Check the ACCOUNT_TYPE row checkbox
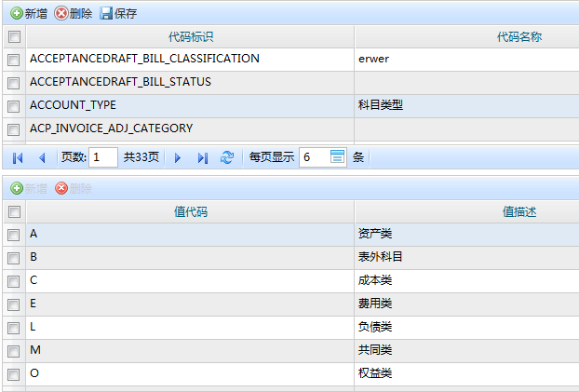This screenshot has height=392, width=579. (13, 105)
